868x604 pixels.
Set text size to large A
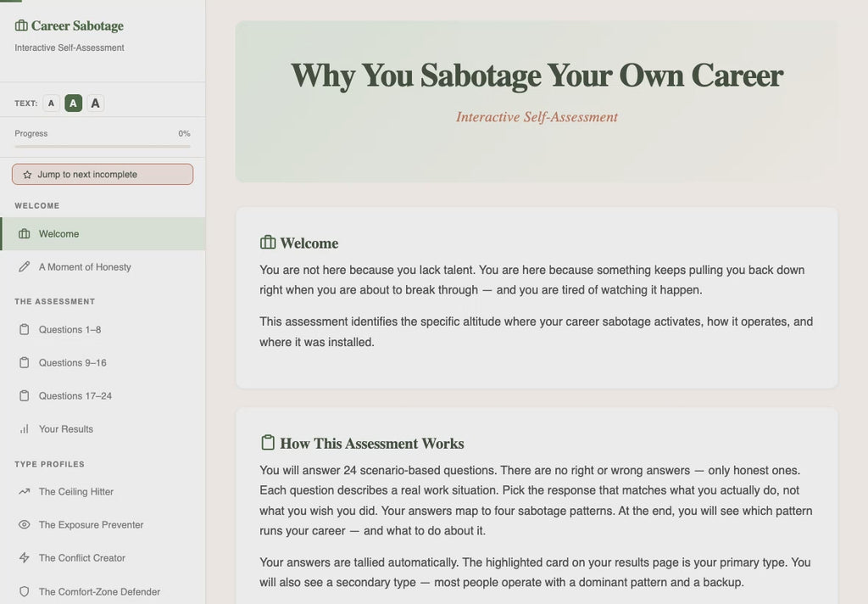coord(95,103)
